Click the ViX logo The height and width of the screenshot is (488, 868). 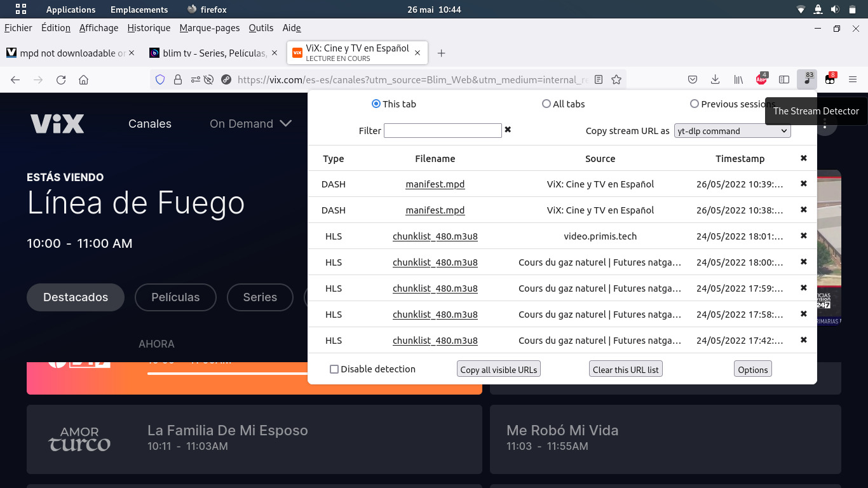tap(57, 124)
